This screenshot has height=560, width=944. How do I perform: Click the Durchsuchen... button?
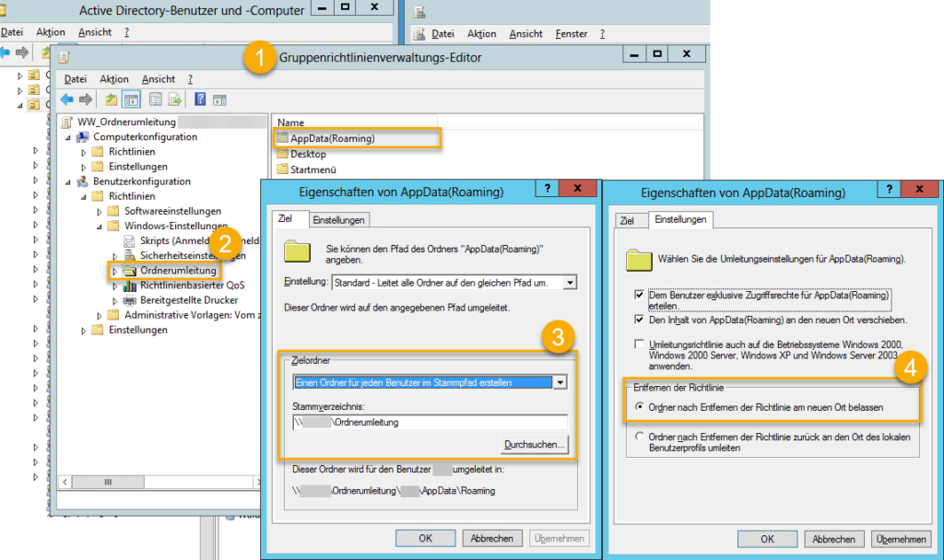point(535,445)
